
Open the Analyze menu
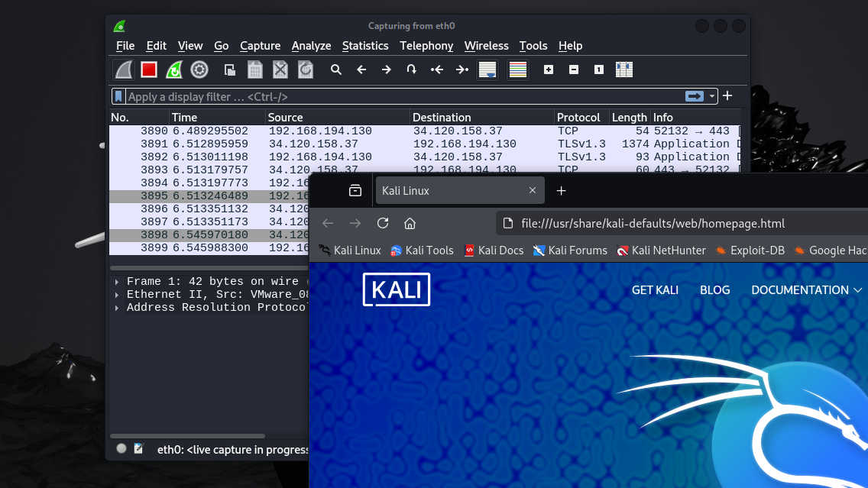click(311, 46)
